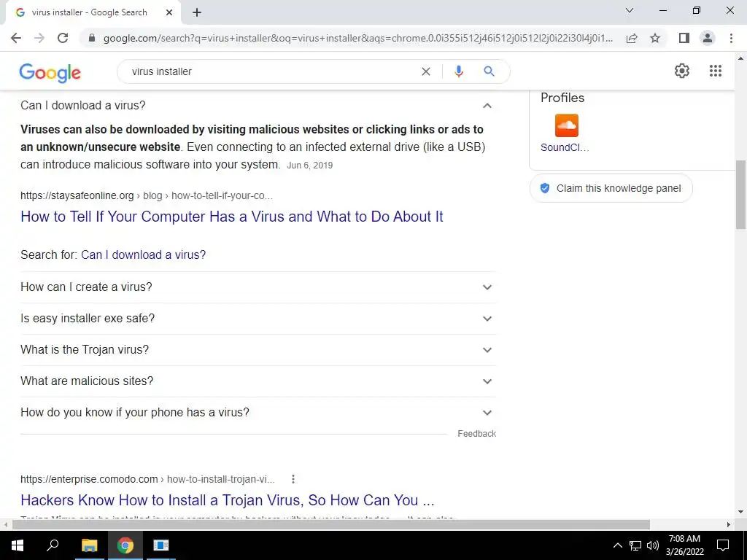Click Chrome icon in taskbar
The width and height of the screenshot is (747, 560).
click(x=125, y=545)
